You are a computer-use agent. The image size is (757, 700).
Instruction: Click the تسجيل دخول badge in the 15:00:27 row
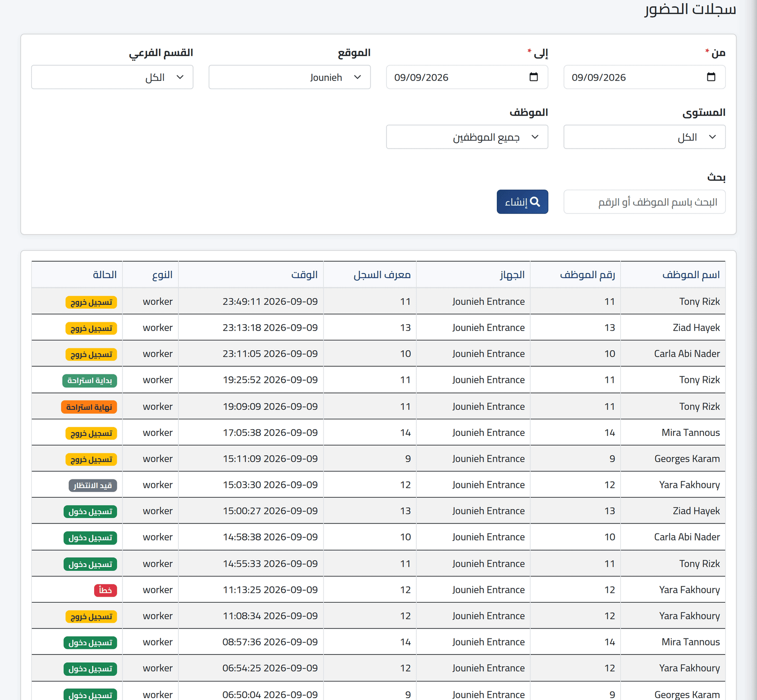coord(90,511)
